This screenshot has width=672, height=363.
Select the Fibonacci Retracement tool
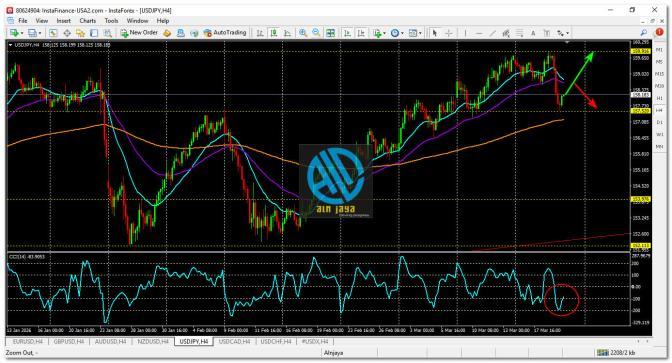519,33
